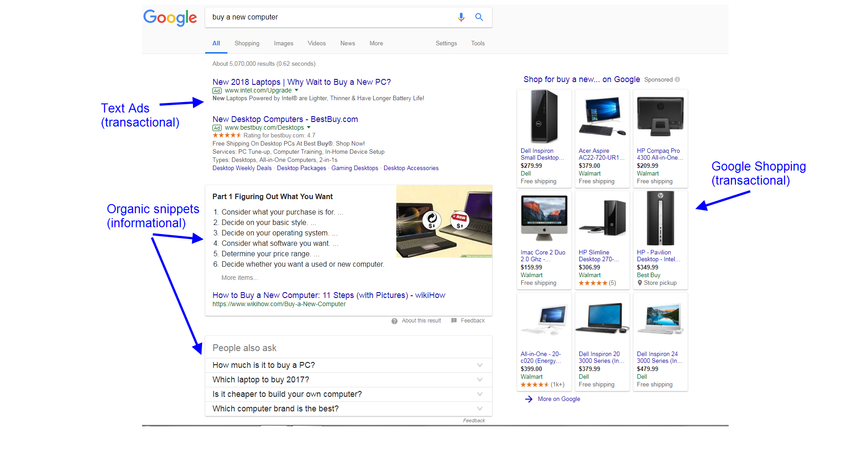
Task: Switch to the Images tab
Action: pos(284,44)
